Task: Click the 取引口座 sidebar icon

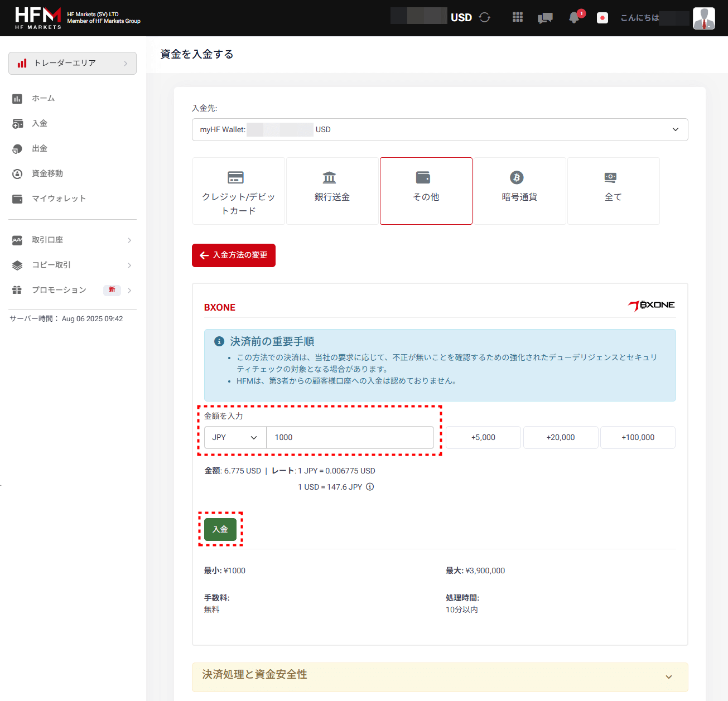Action: (x=17, y=240)
